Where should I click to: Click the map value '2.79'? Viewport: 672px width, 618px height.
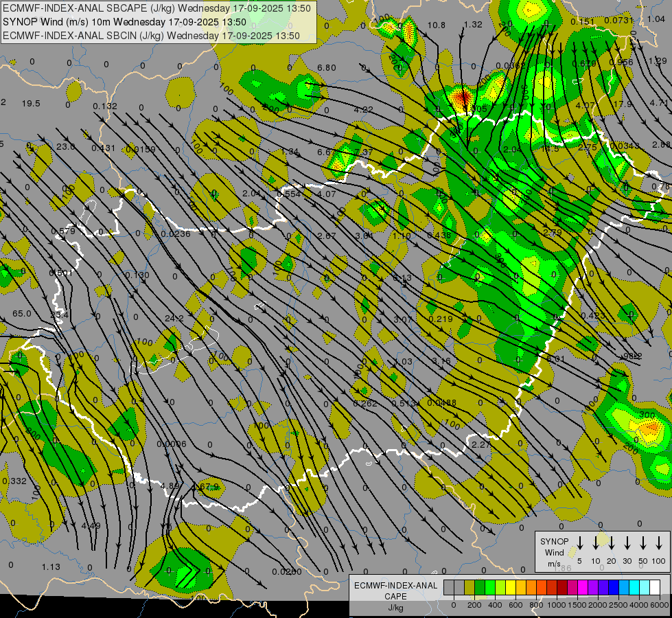pyautogui.click(x=553, y=233)
